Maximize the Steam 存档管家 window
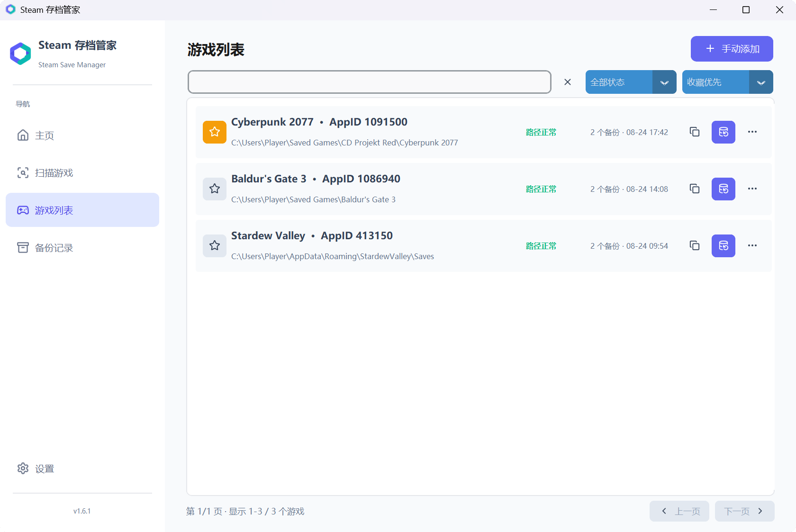 (746, 10)
